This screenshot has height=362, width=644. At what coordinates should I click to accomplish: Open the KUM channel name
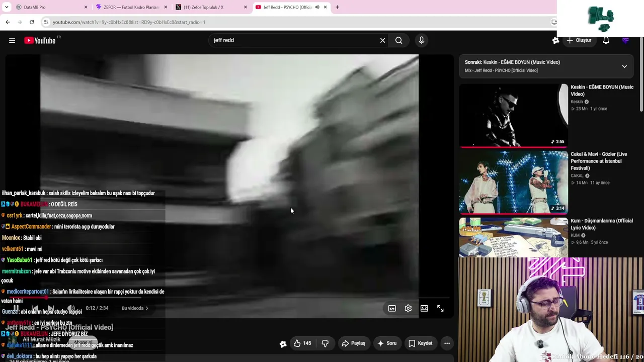coord(575,235)
